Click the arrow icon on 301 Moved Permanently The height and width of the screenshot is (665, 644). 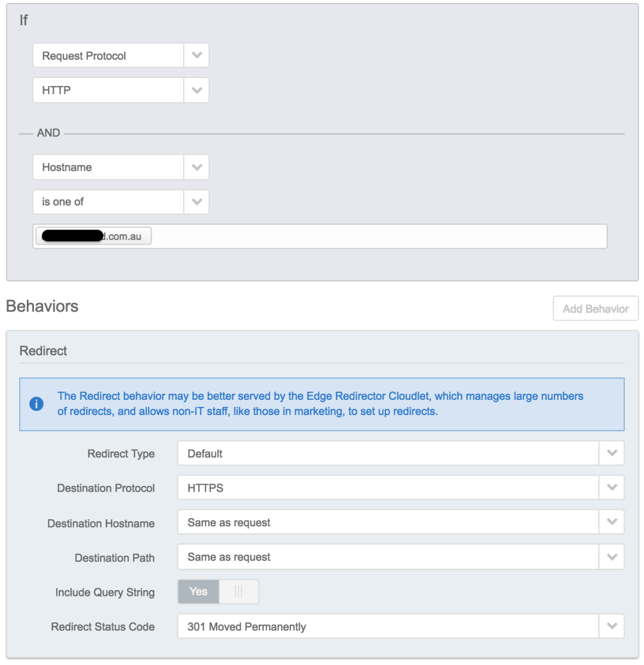click(612, 626)
